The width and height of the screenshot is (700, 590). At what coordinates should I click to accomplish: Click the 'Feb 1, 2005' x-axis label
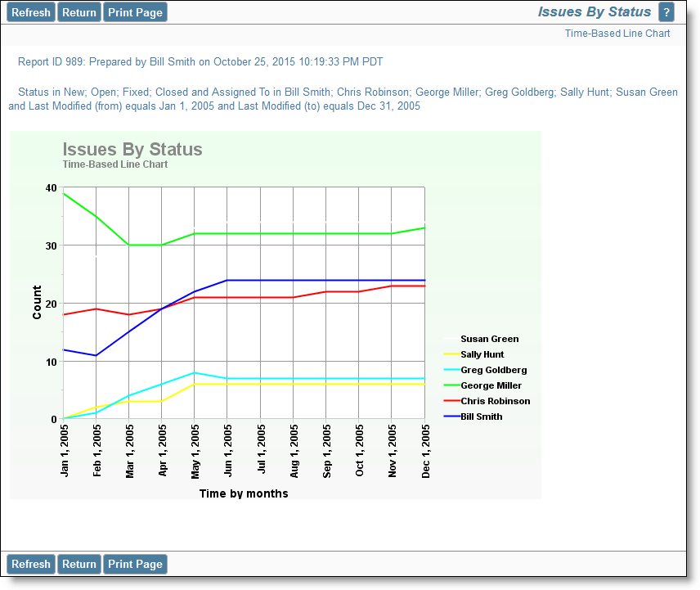96,451
